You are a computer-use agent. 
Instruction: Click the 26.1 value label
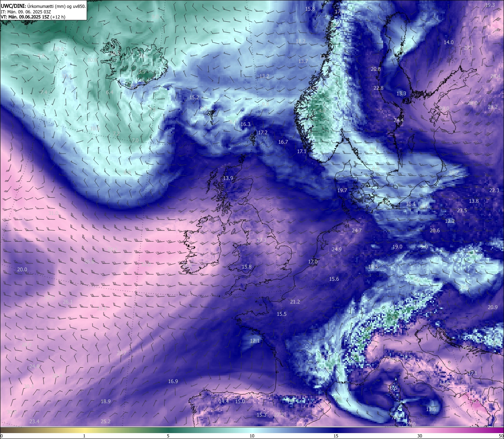pos(68,302)
